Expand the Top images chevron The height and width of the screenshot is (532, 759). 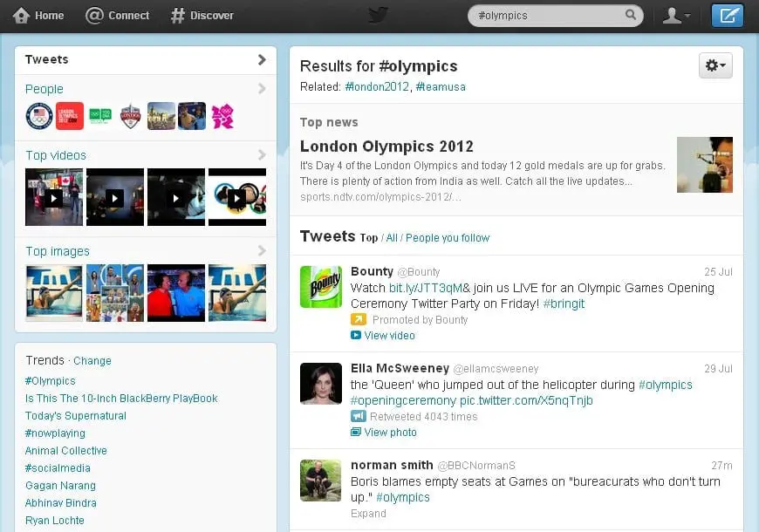[x=262, y=251]
